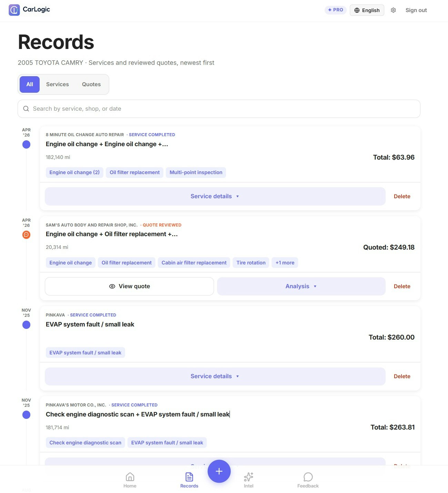This screenshot has height=493, width=448.
Task: Click the CarLogic logo icon
Action: click(14, 10)
